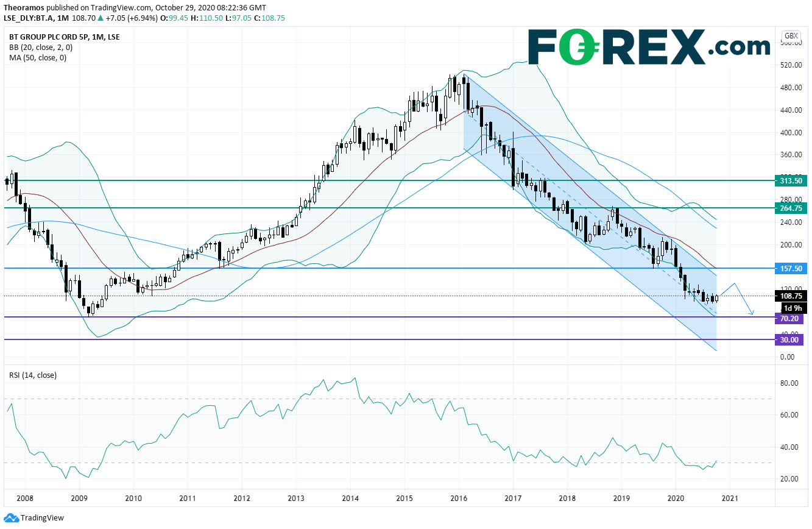Click the TradingView logo at bottom left
The width and height of the screenshot is (812, 529).
pyautogui.click(x=33, y=518)
